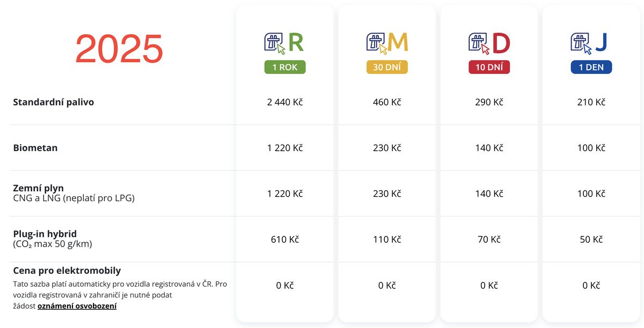Click the annual vignette R icon
Image resolution: width=644 pixels, height=328 pixels.
(284, 43)
